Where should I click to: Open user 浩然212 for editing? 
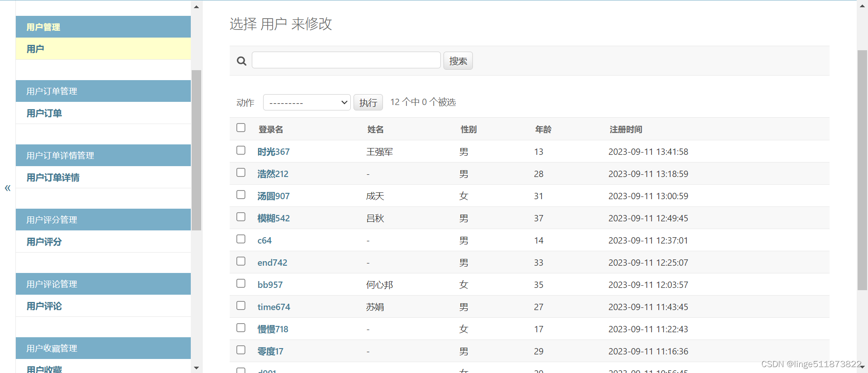click(x=273, y=174)
